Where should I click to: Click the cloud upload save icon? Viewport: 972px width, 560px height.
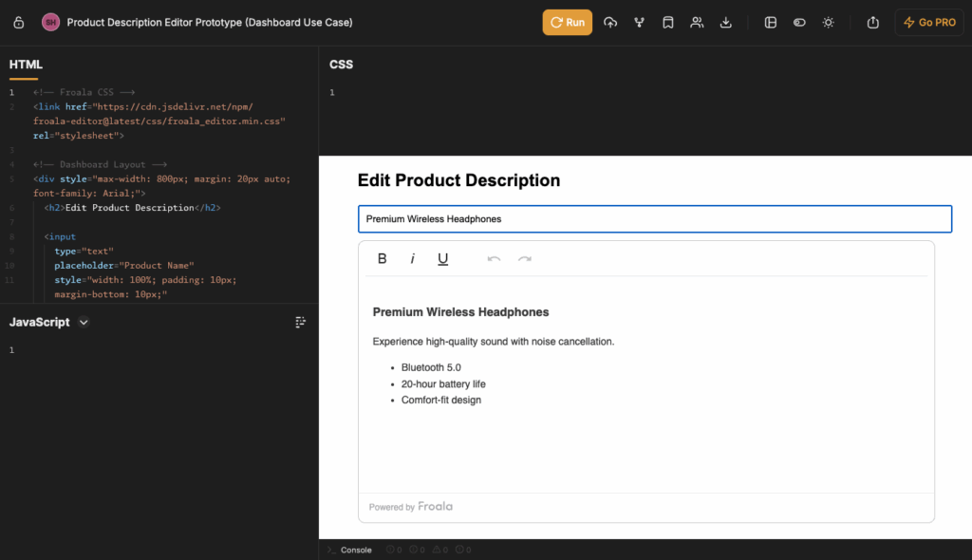(x=610, y=23)
